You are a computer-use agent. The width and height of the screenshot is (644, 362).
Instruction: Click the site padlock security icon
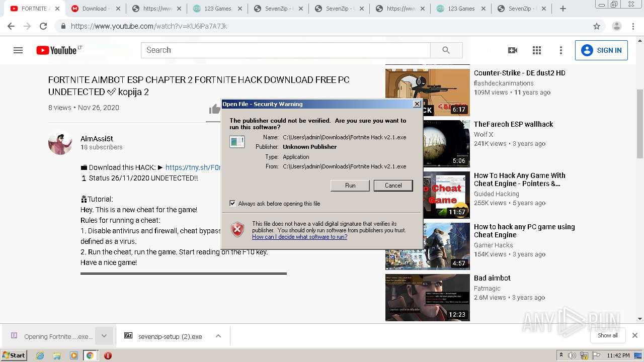(63, 26)
